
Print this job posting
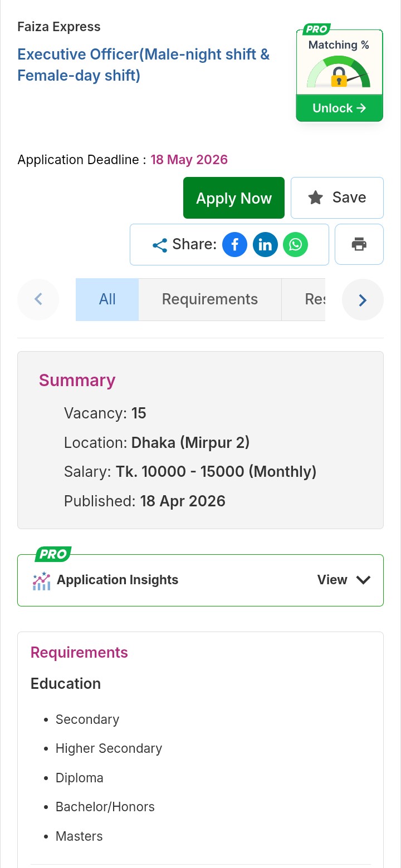tap(359, 244)
